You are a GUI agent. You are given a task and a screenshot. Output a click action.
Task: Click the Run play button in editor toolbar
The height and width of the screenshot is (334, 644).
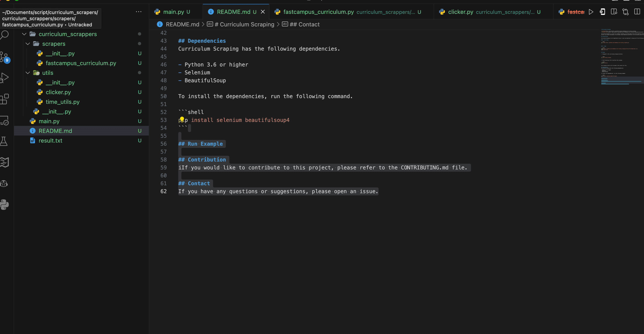coord(591,12)
